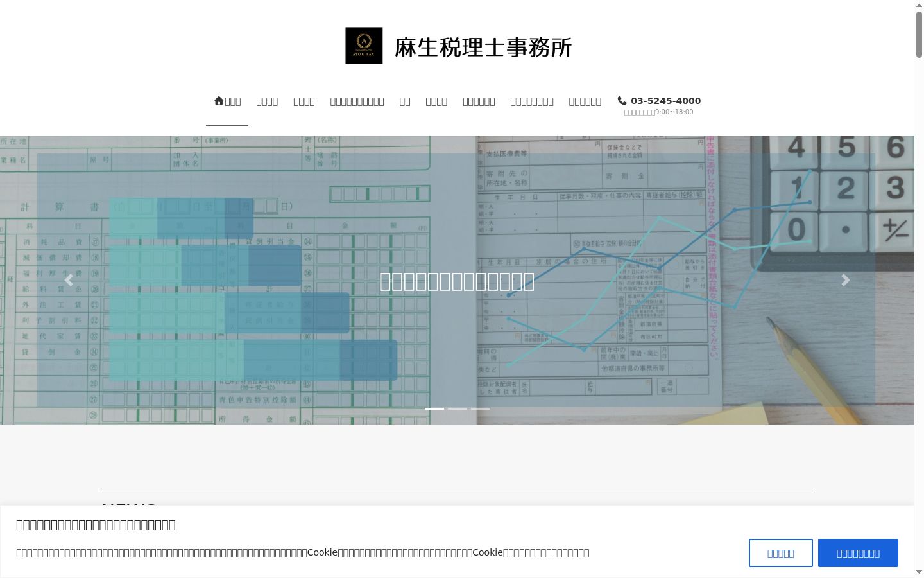Open the menu item just left of phone number
Viewport: 924px width, 578px height.
(585, 101)
